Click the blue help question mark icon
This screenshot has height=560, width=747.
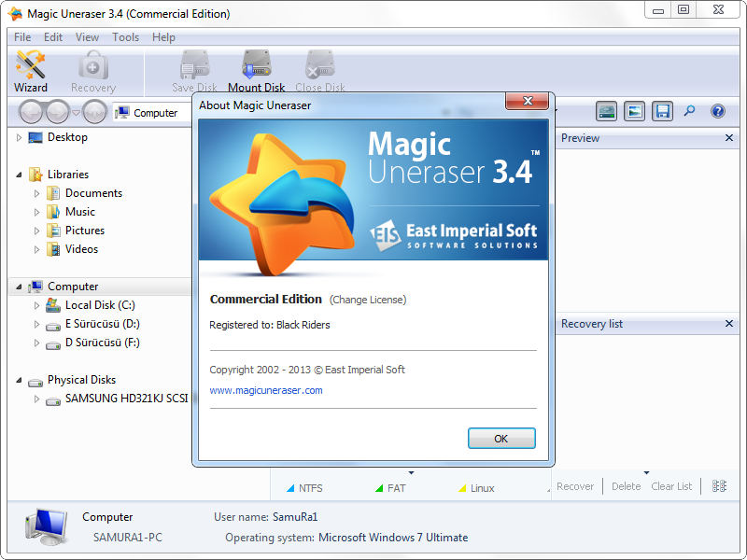pyautogui.click(x=718, y=111)
